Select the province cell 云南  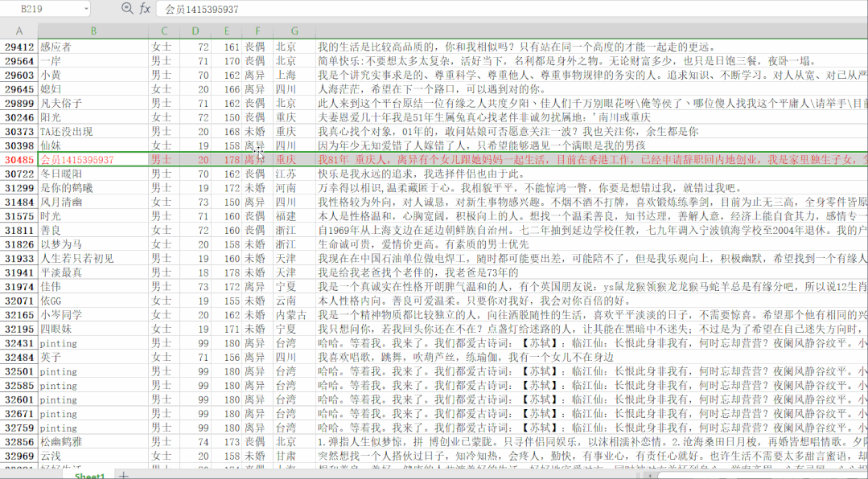pos(294,301)
